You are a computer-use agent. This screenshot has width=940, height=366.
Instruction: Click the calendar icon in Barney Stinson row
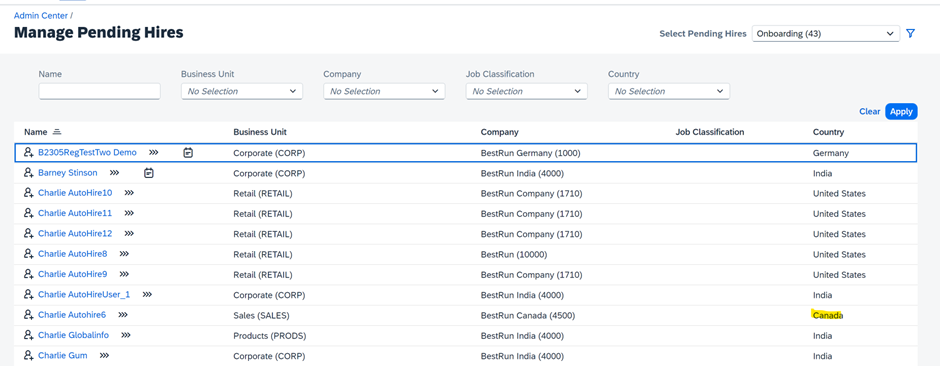click(149, 173)
